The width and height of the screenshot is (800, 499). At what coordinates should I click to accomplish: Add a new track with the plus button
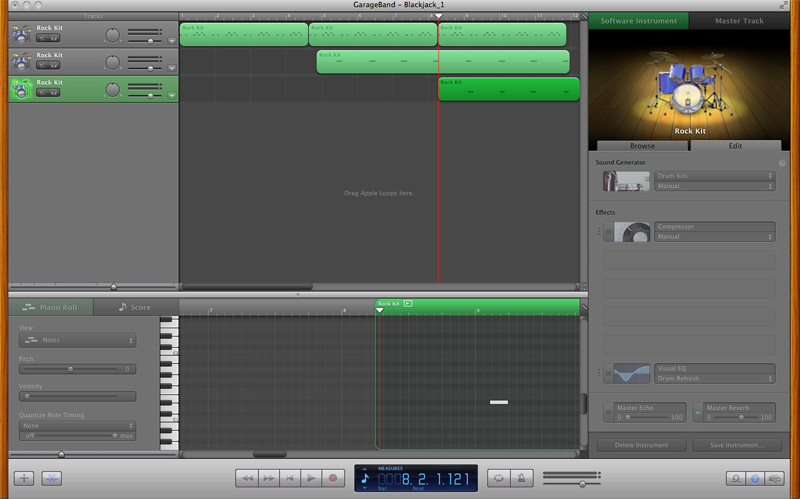pos(23,479)
